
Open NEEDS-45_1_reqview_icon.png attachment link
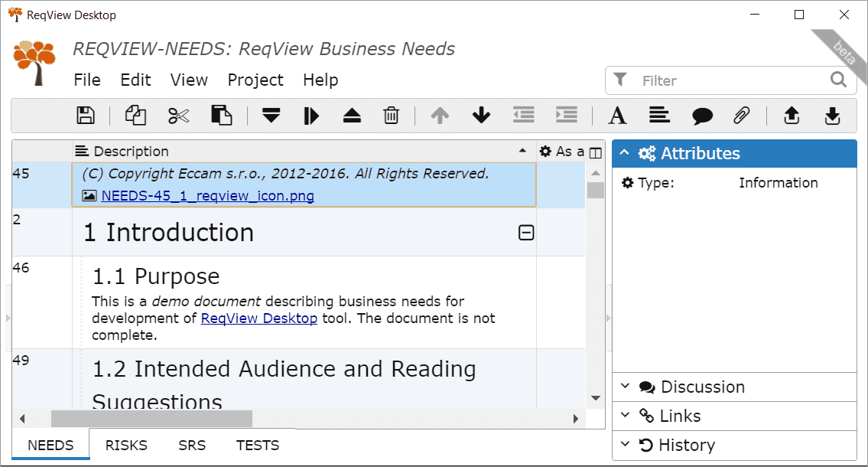pyautogui.click(x=207, y=196)
